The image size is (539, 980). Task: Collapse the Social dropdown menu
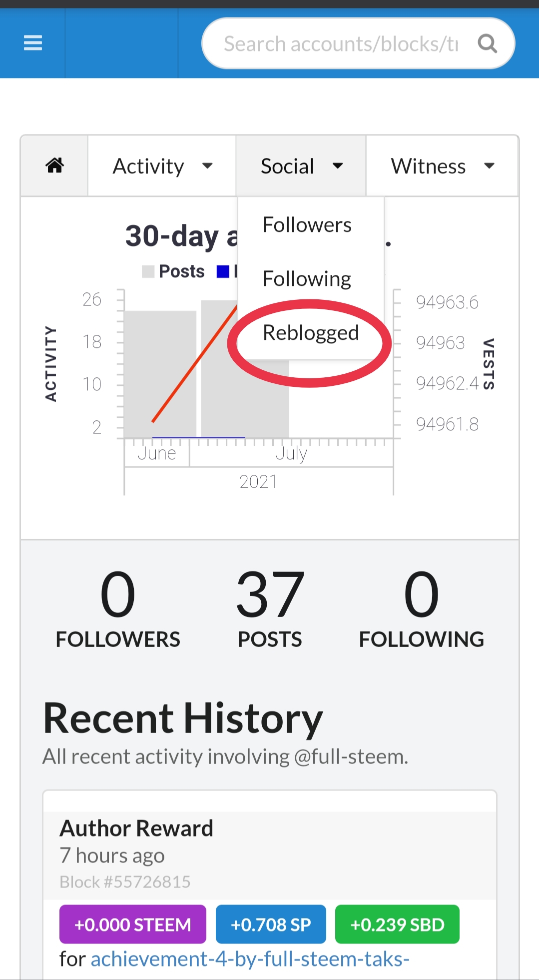tap(301, 166)
